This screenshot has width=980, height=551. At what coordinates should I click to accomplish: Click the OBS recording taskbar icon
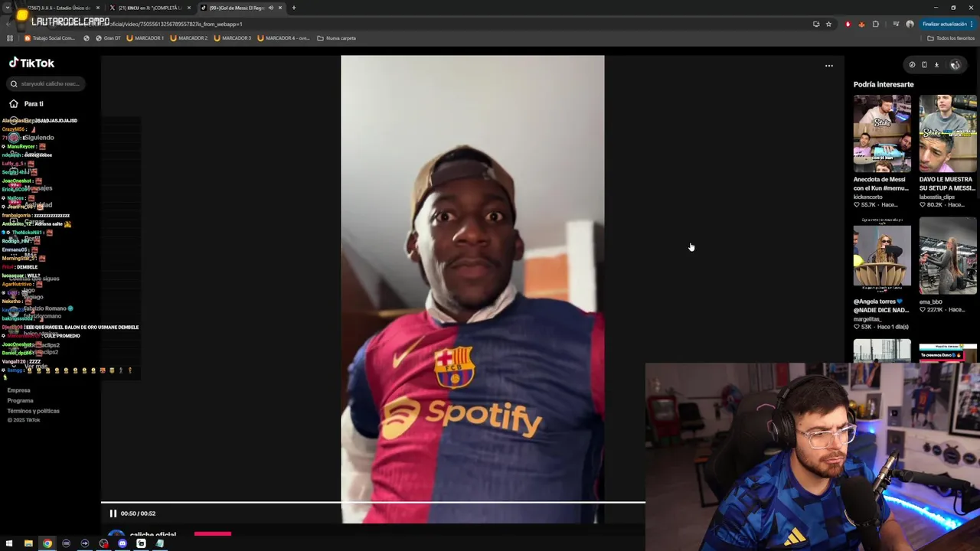pyautogui.click(x=103, y=543)
